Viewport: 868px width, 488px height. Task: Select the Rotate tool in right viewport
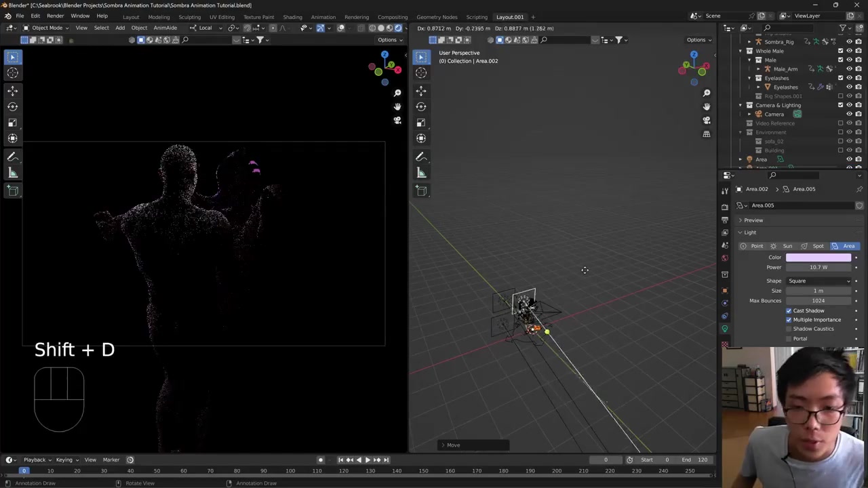coord(421,106)
